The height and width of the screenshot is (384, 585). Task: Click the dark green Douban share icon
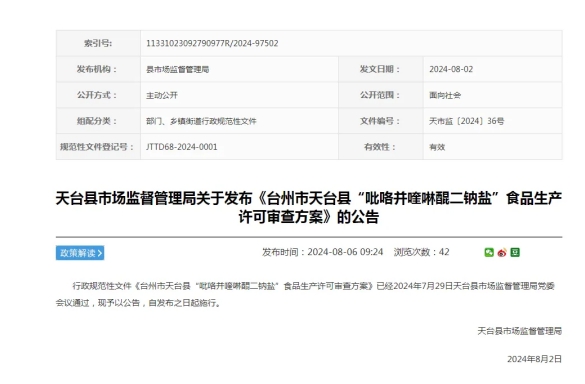(515, 253)
